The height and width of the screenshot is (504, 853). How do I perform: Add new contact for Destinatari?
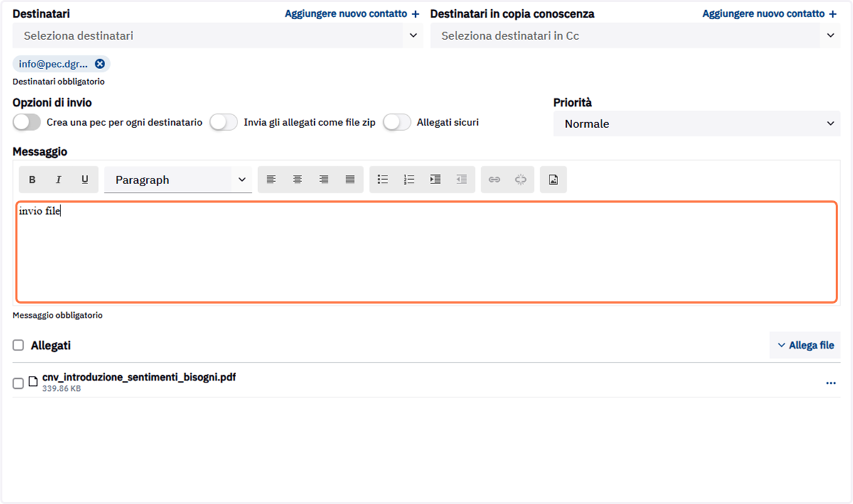coord(352,14)
